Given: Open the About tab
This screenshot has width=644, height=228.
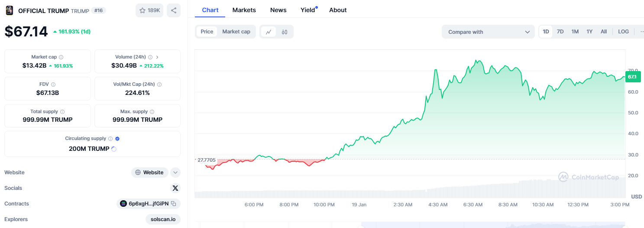Looking at the screenshot, I should tap(338, 10).
